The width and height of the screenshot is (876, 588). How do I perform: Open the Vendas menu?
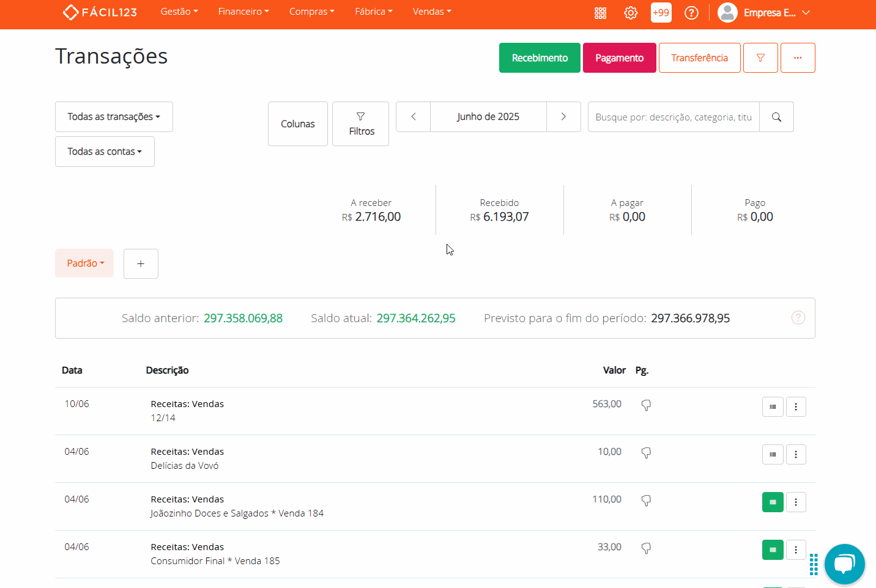(432, 12)
